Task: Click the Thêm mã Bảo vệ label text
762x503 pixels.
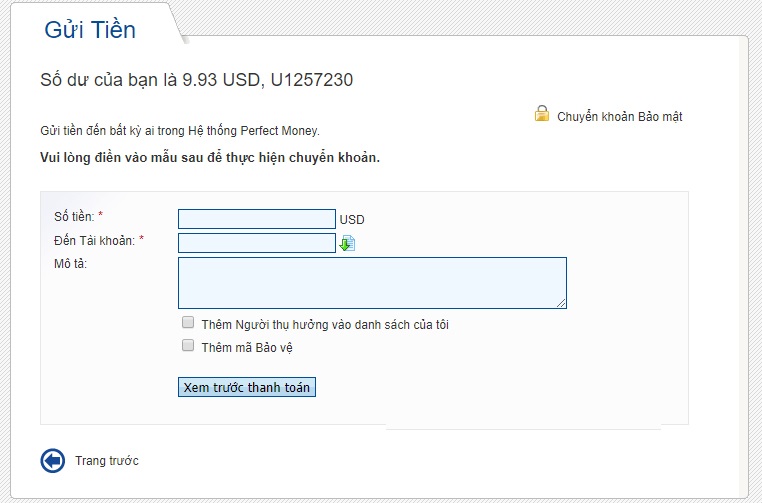Action: click(x=246, y=347)
